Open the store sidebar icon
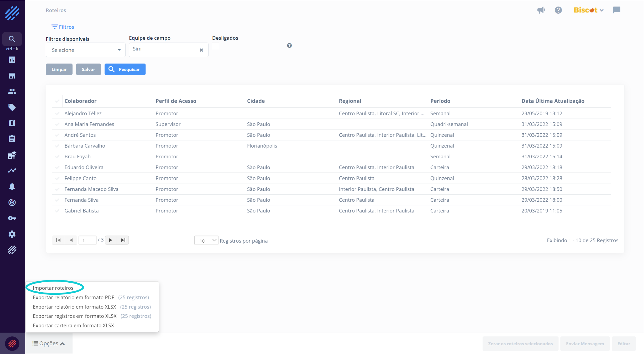This screenshot has width=644, height=354. tap(12, 76)
